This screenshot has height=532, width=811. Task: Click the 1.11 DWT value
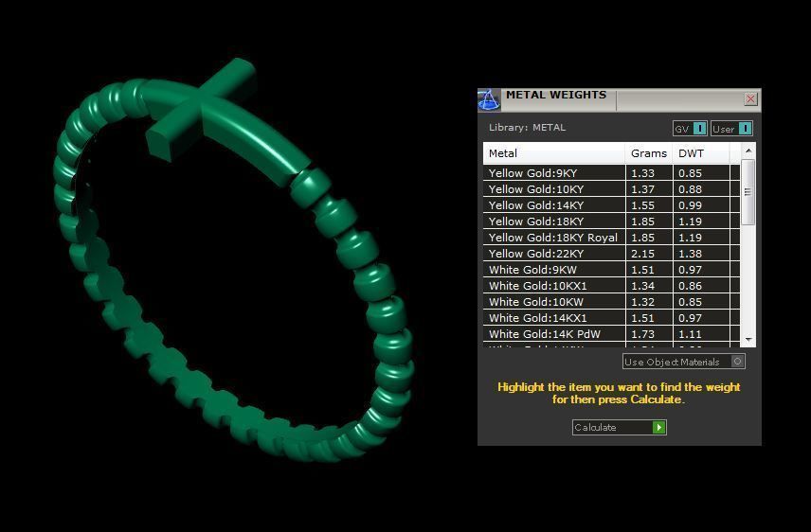[x=690, y=334]
